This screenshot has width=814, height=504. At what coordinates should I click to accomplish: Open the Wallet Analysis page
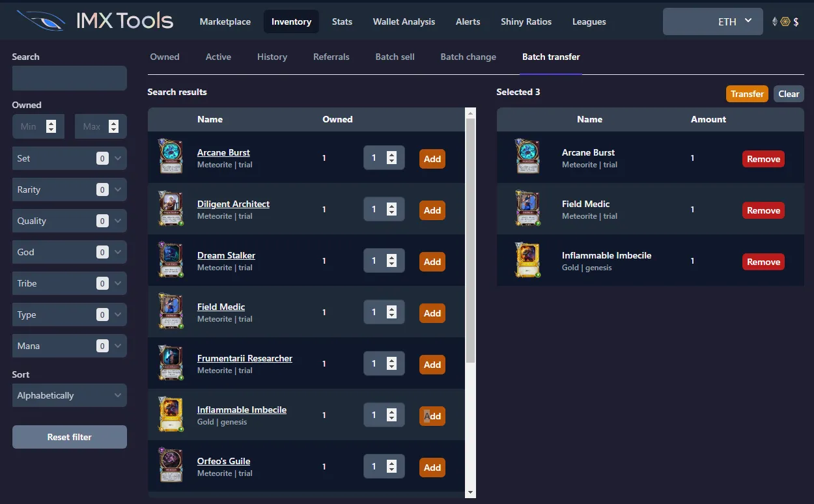(x=404, y=21)
